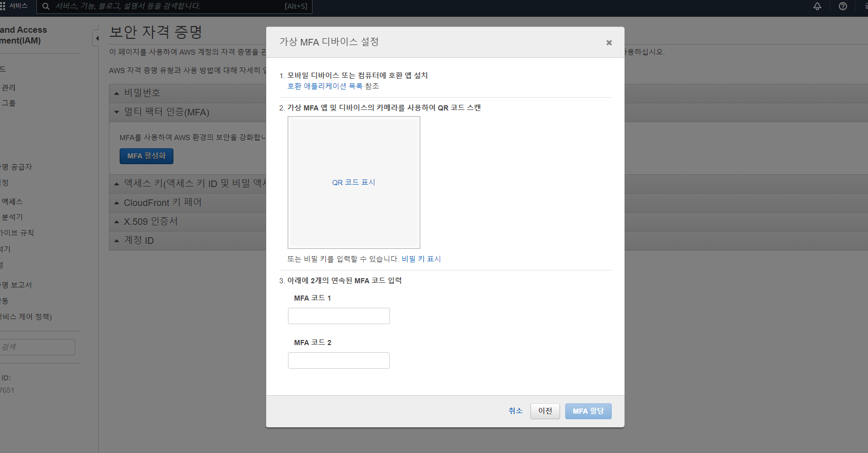868x453 pixels.
Task: Collapse the 멀티 팩터 인증(MFA) section
Action: pos(166,112)
